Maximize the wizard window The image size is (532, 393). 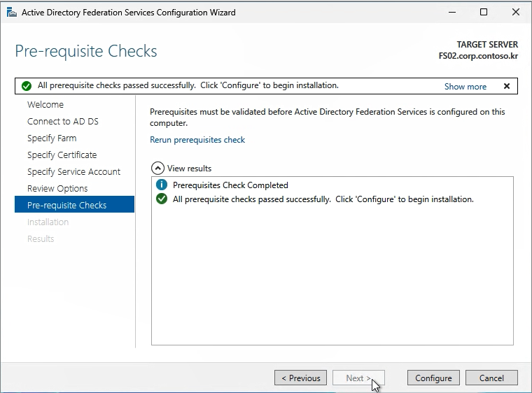(x=484, y=12)
